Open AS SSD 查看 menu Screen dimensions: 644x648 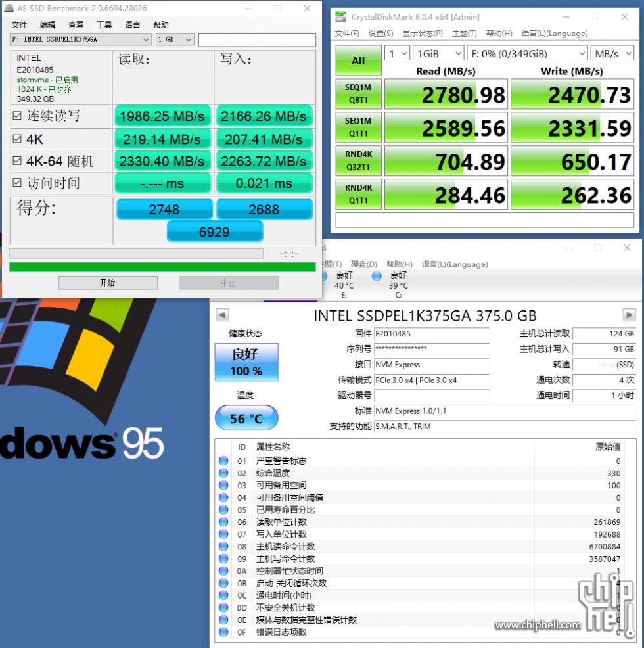76,25
